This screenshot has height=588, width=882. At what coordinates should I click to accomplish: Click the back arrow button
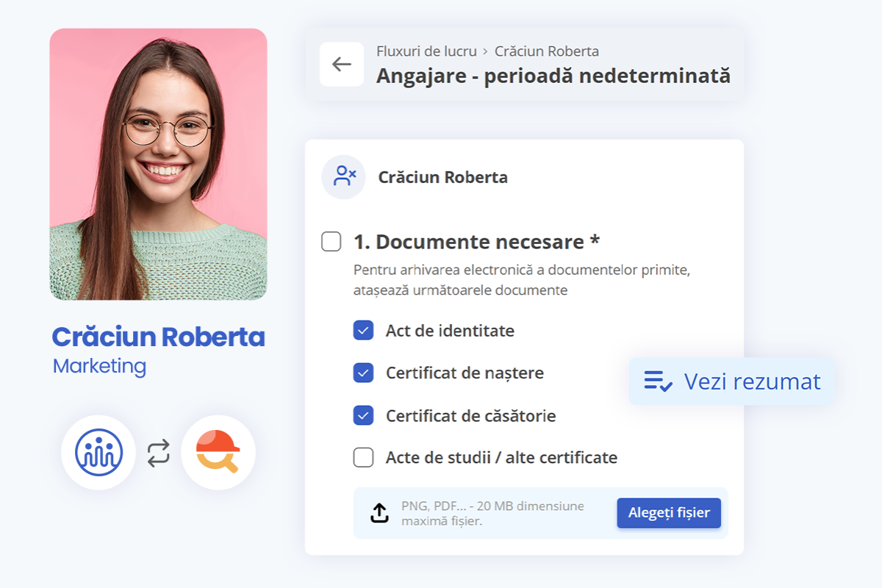[x=342, y=64]
